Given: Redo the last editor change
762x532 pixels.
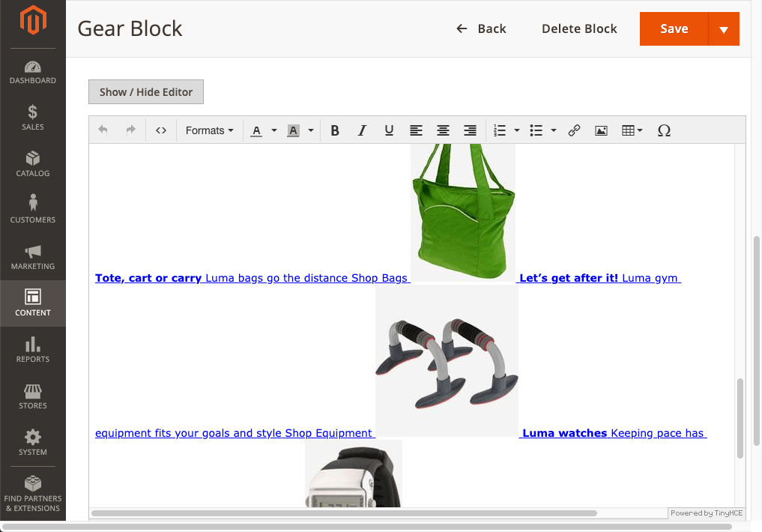Looking at the screenshot, I should pos(130,130).
